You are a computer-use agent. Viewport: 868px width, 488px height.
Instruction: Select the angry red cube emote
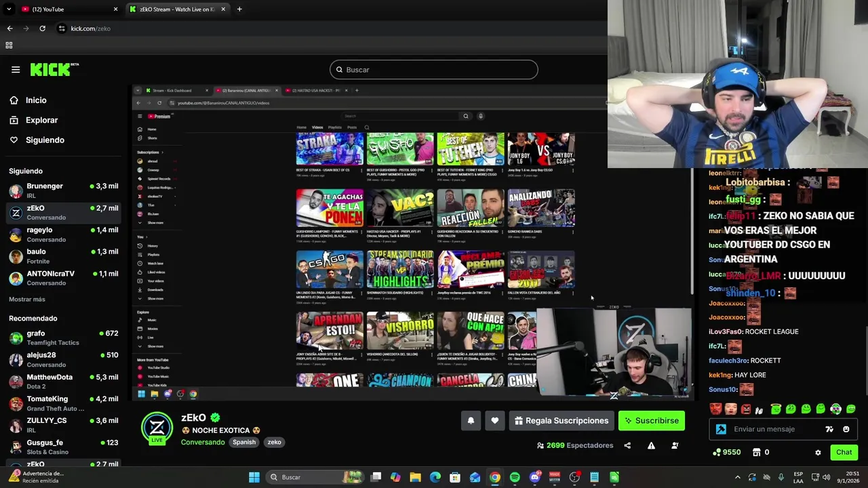coord(746,409)
